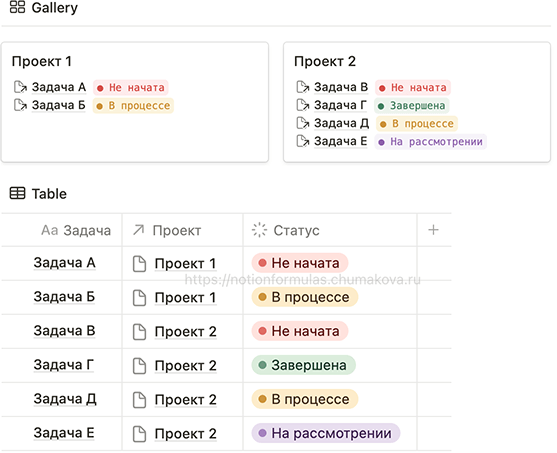Viewport: 557px width, 453px height.
Task: Open Задача Е link in Проект 2 card
Action: [x=340, y=141]
